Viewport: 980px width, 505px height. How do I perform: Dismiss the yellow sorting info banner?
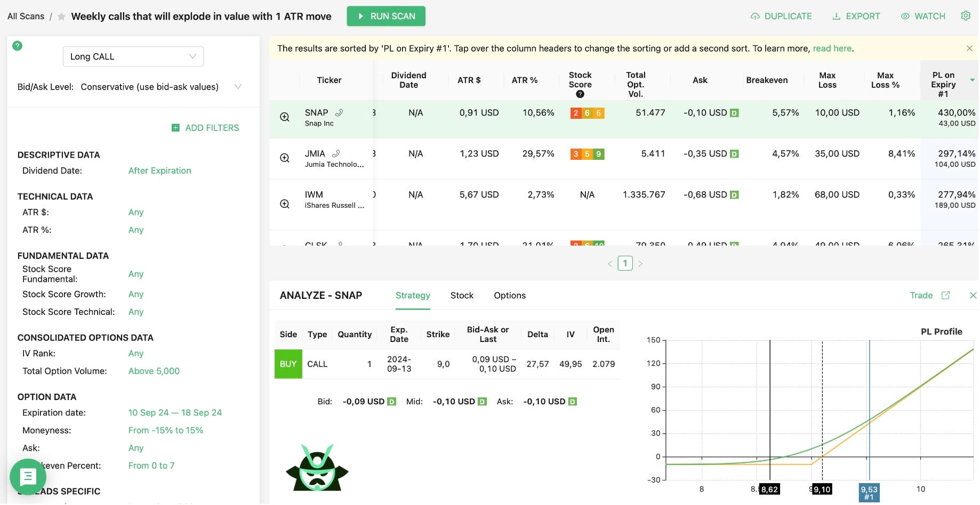[x=969, y=48]
